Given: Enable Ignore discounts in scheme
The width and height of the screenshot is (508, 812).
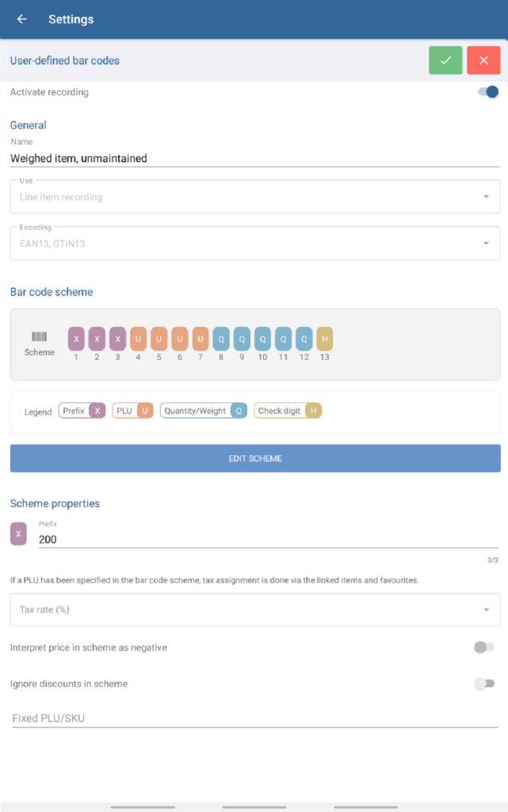Looking at the screenshot, I should (483, 684).
